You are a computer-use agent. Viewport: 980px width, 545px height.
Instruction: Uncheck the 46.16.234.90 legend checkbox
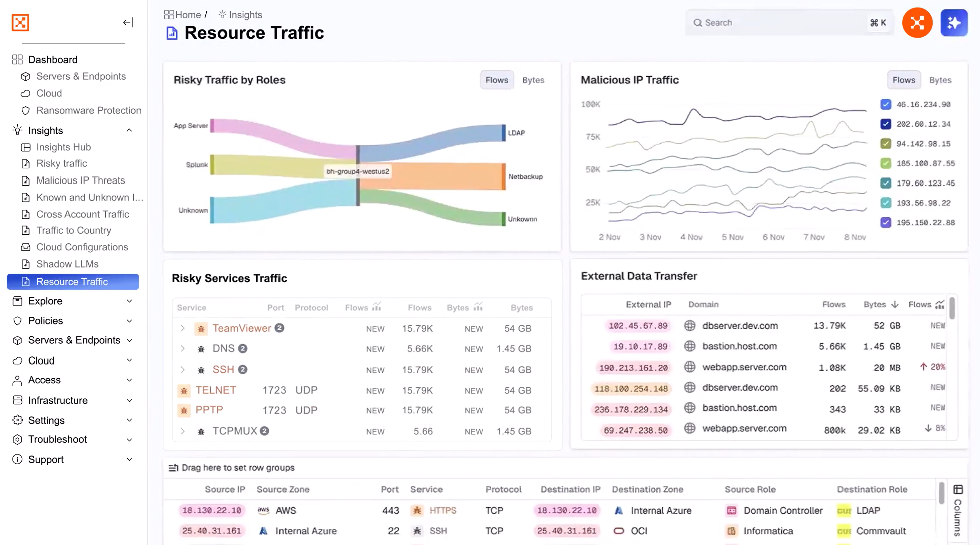886,104
